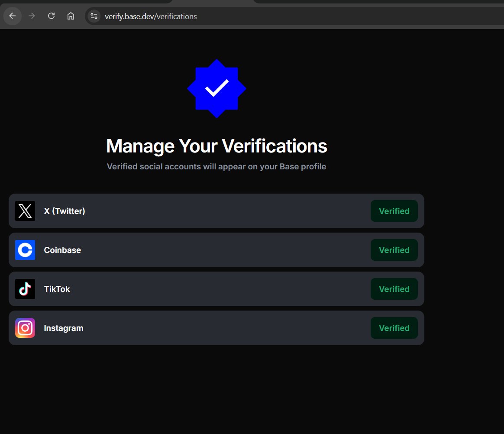Click Verified button for Coinbase
The width and height of the screenshot is (504, 434).
[x=394, y=250]
